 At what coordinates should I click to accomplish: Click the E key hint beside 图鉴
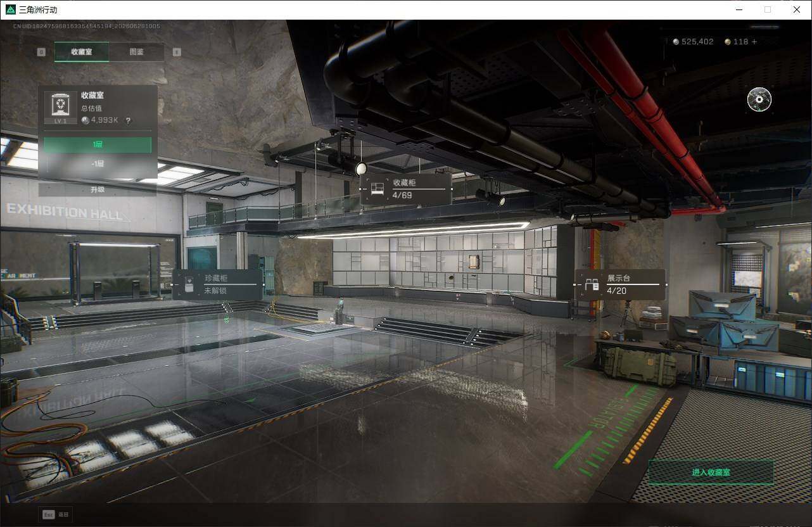177,52
